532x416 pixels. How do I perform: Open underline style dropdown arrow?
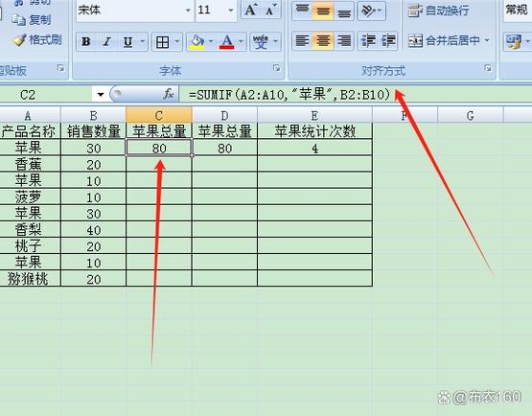point(143,42)
